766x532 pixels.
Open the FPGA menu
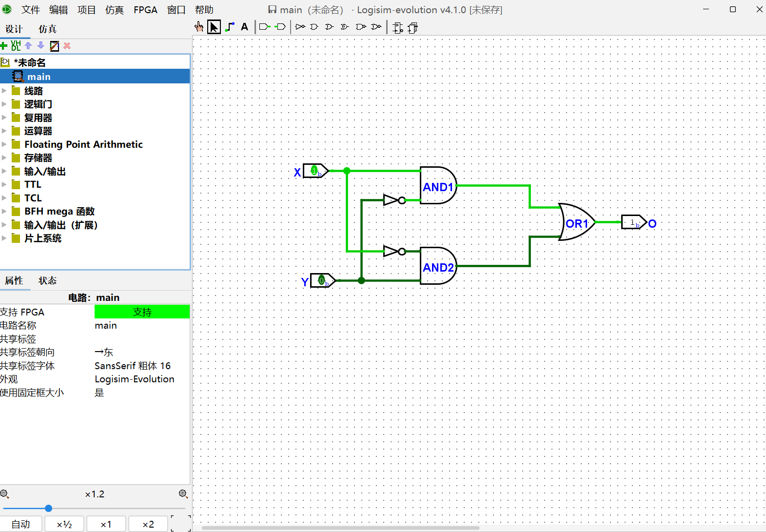[146, 10]
